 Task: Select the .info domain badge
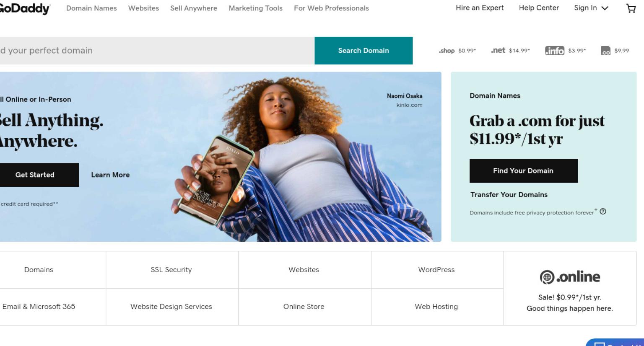pyautogui.click(x=555, y=51)
